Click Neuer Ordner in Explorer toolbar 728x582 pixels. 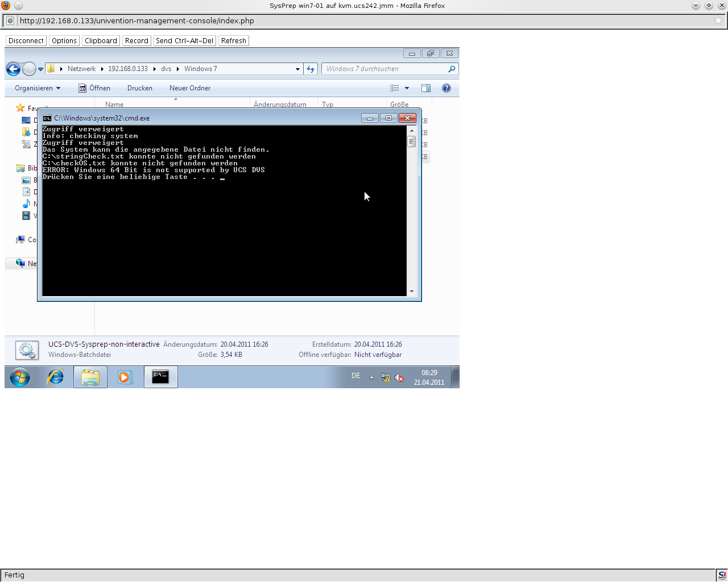point(189,88)
